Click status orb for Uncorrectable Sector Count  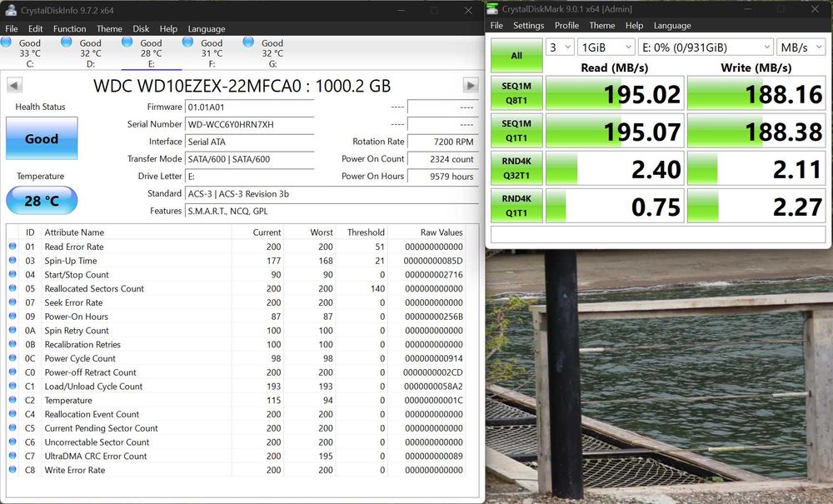coord(12,442)
